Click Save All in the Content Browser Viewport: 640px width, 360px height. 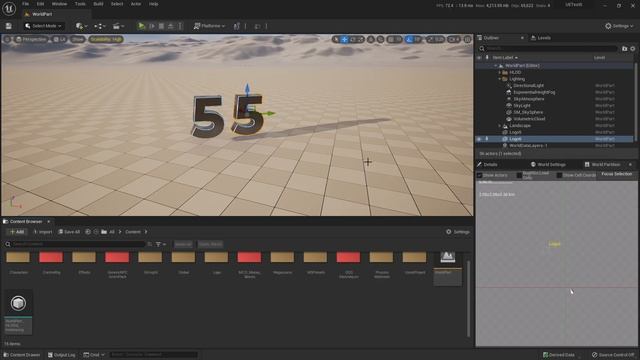(69, 232)
